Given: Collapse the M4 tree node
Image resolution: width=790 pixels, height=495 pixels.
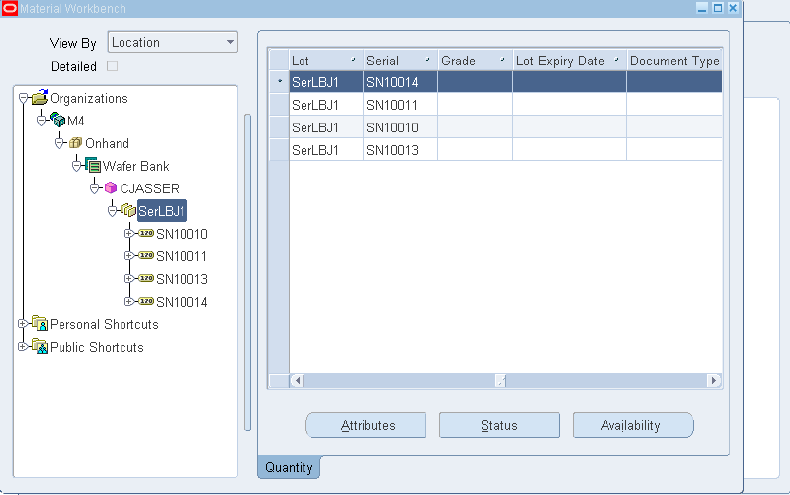Looking at the screenshot, I should click(x=42, y=120).
